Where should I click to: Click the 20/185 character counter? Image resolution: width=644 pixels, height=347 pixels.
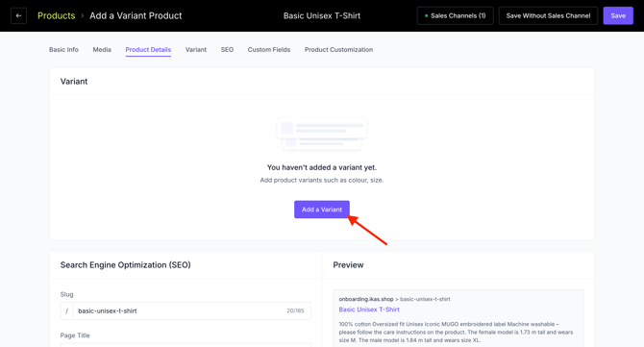pyautogui.click(x=295, y=310)
